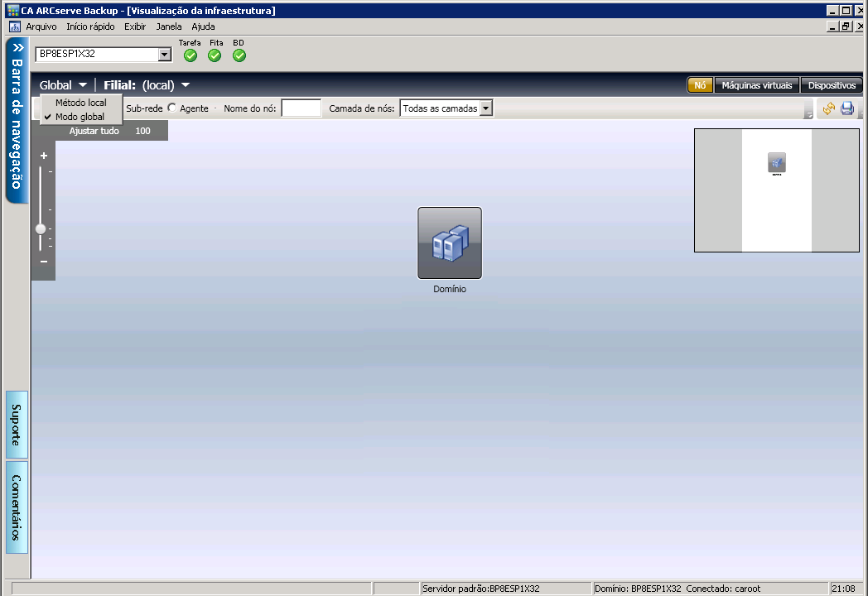The height and width of the screenshot is (596, 868).
Task: Open the Janela menu
Action: (x=169, y=26)
